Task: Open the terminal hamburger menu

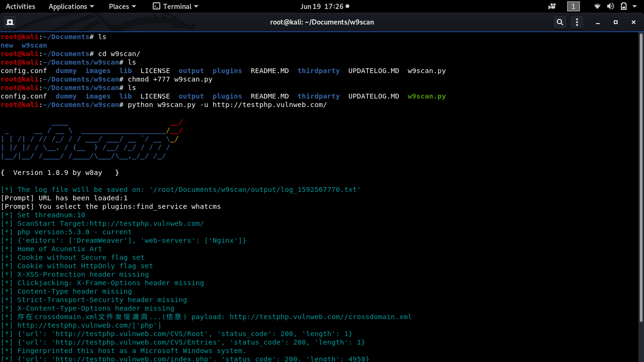Action: [x=577, y=22]
